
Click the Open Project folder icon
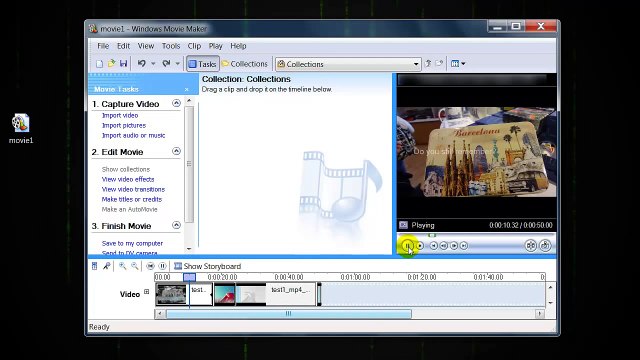click(x=111, y=64)
